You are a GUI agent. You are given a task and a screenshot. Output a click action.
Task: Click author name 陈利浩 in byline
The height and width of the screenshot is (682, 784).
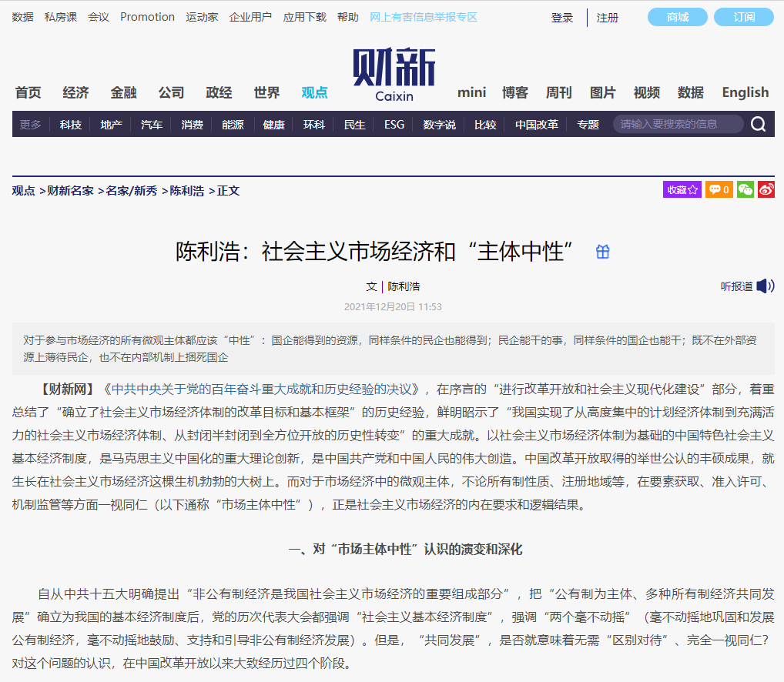pos(404,286)
